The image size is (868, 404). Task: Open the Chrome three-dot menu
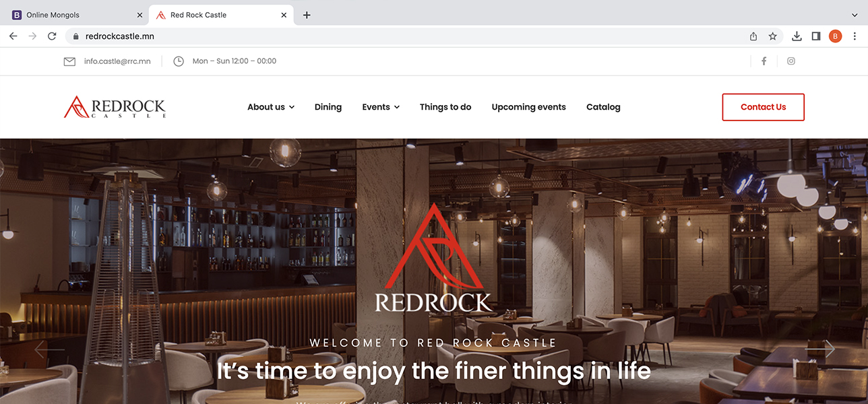click(x=855, y=36)
